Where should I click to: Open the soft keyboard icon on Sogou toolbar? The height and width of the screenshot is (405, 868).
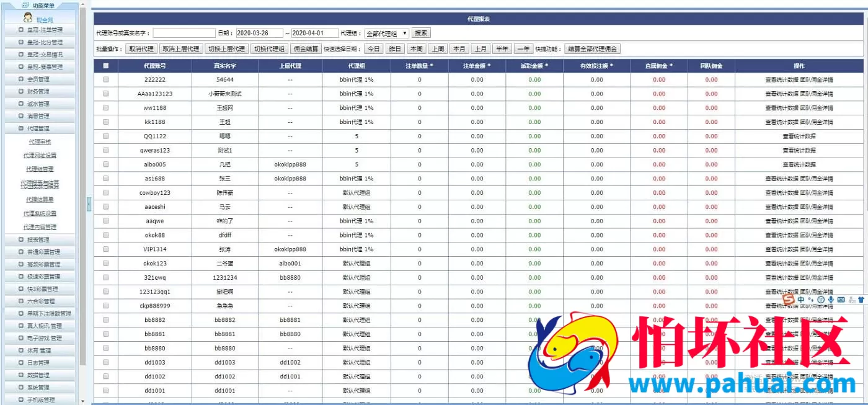pos(841,300)
